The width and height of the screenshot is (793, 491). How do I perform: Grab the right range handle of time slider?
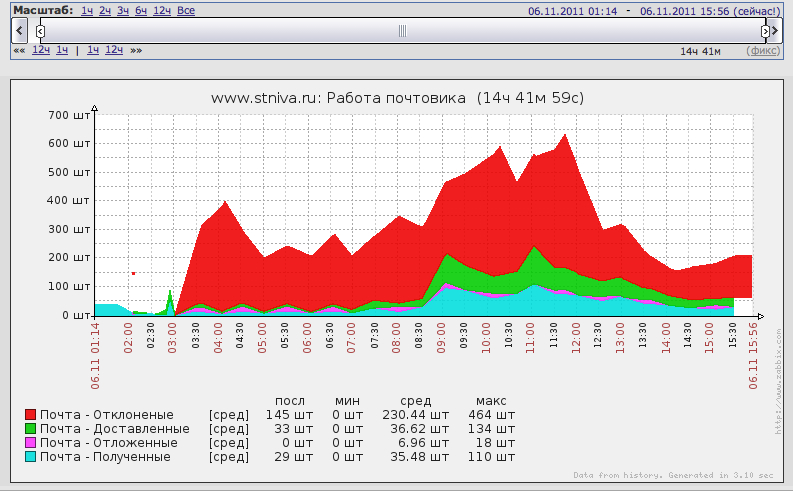(765, 31)
